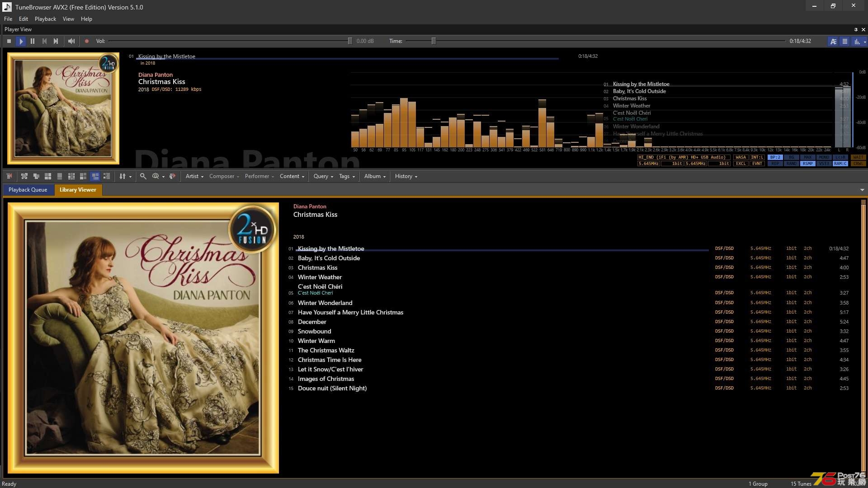Toggle the RSMP resample indicator
This screenshot has width=868, height=488.
808,164
